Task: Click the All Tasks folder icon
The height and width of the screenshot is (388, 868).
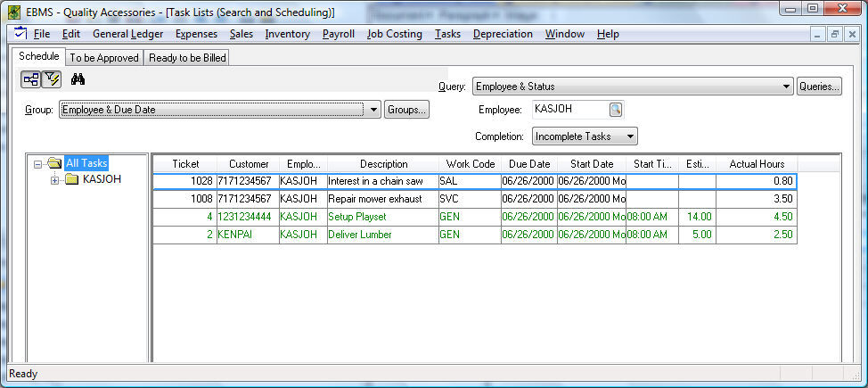Action: (x=55, y=163)
